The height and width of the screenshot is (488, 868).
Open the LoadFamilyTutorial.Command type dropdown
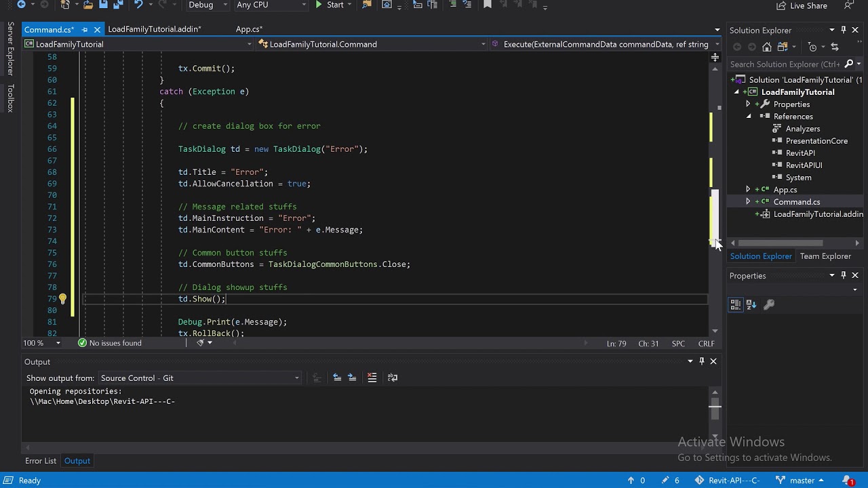pyautogui.click(x=372, y=44)
